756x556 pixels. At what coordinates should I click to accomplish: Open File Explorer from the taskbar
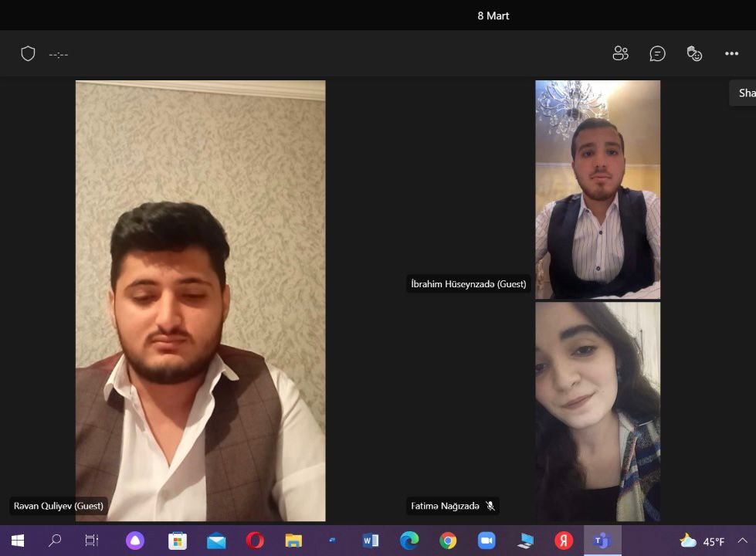point(293,541)
